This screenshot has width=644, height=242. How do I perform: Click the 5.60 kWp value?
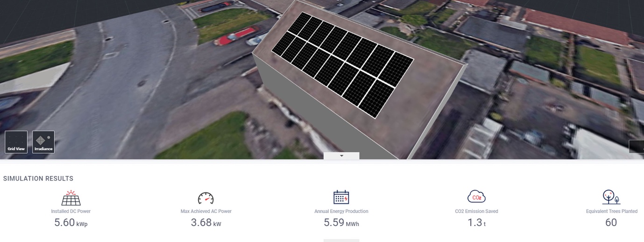tap(71, 223)
